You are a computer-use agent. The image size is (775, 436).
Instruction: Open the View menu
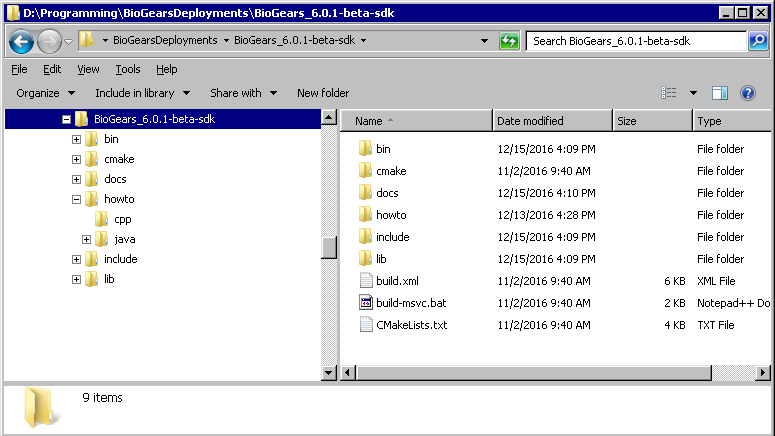tap(88, 69)
